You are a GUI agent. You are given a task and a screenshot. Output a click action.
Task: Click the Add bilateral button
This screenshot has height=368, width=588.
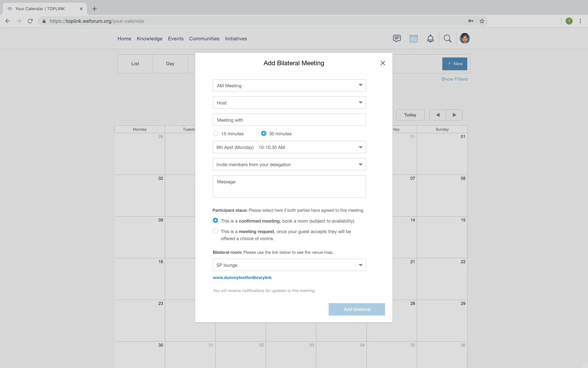point(356,309)
